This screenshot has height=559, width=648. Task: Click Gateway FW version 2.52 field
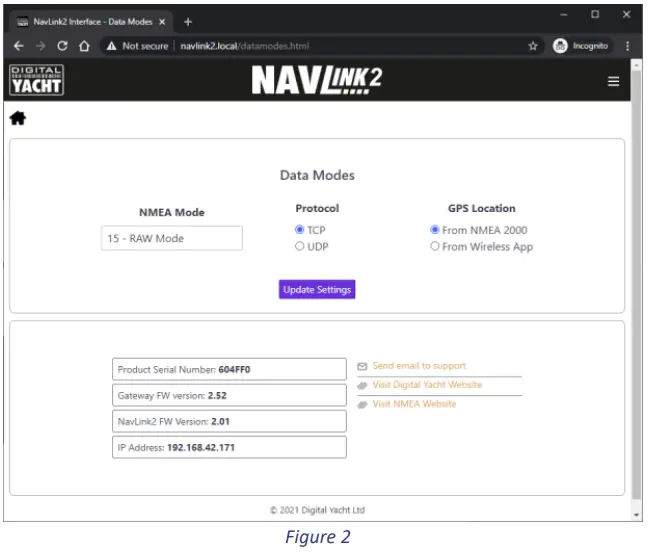pos(229,395)
